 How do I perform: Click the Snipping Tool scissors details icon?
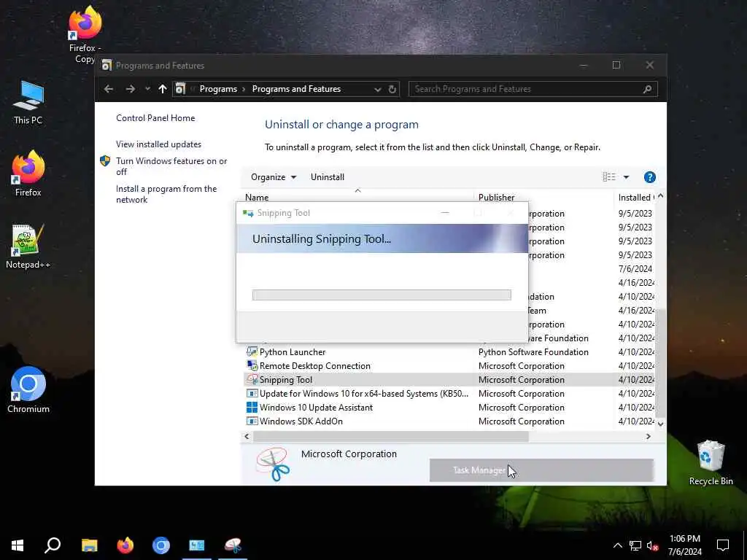tap(272, 464)
